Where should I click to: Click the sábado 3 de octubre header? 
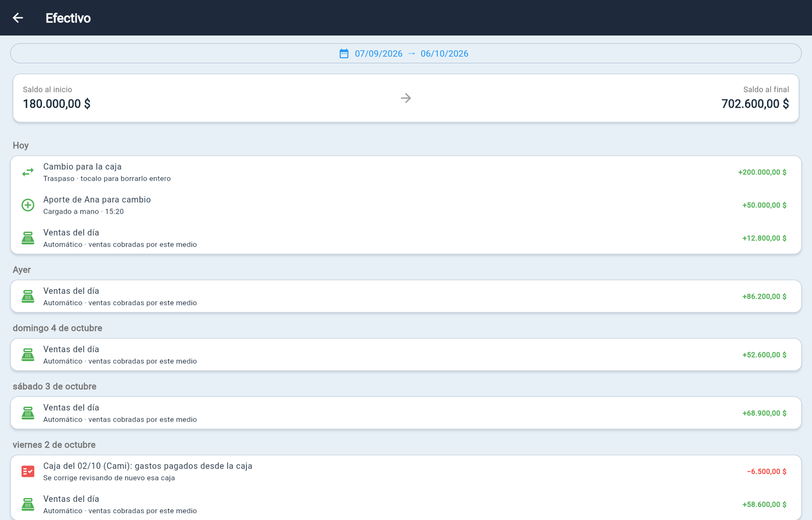click(x=55, y=386)
